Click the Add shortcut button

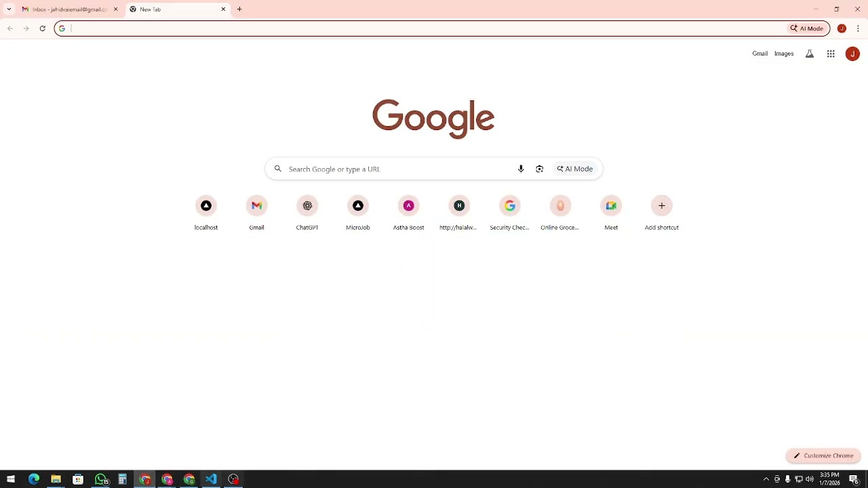662,213
